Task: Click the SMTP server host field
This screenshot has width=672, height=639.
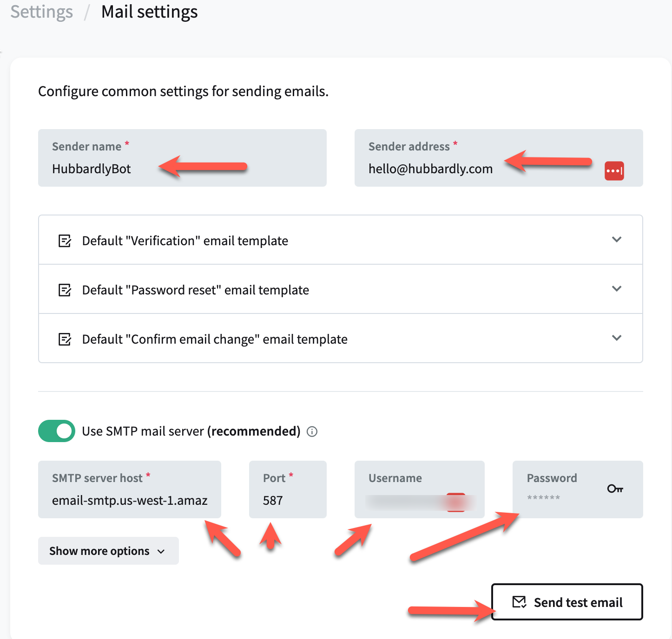Action: (x=130, y=500)
